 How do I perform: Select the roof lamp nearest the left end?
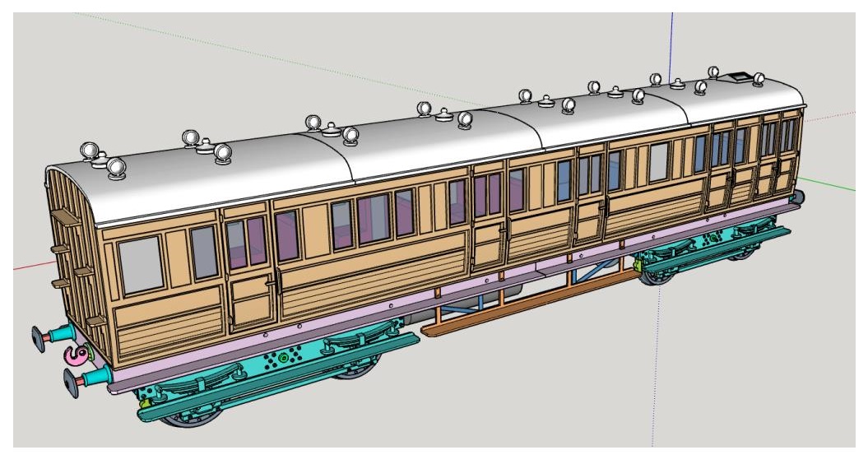[x=89, y=151]
